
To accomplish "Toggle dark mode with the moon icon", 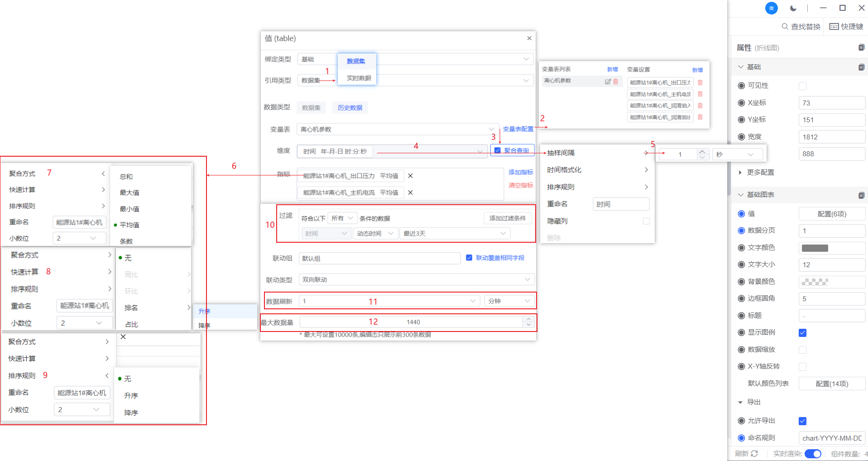I will pos(793,8).
